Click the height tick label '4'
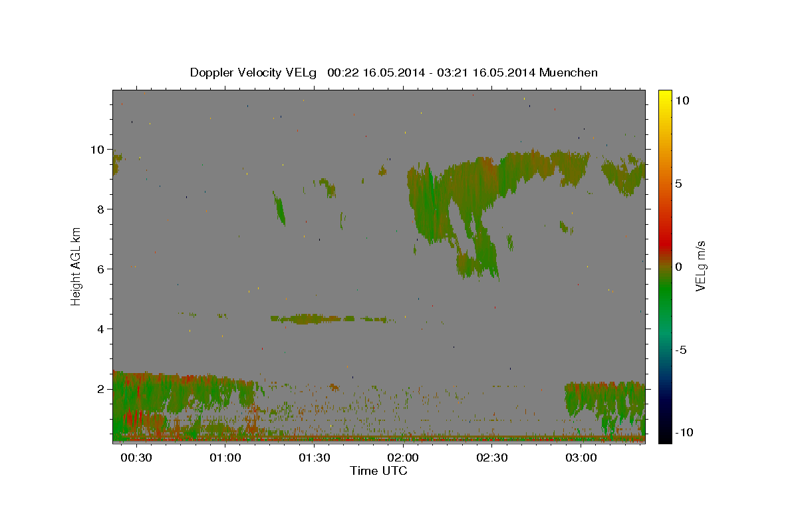This screenshot has height=532, width=798. click(x=101, y=329)
